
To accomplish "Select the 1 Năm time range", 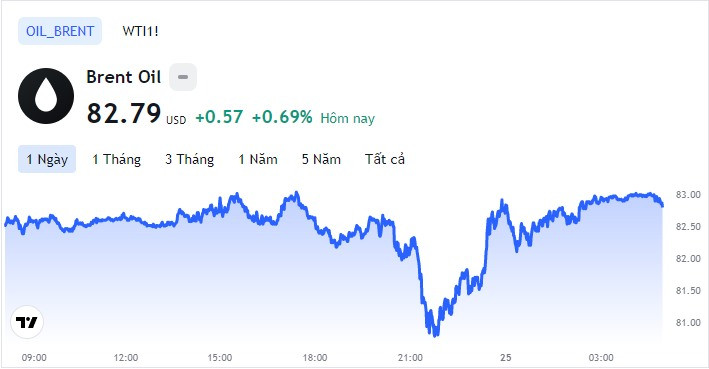I will (258, 159).
